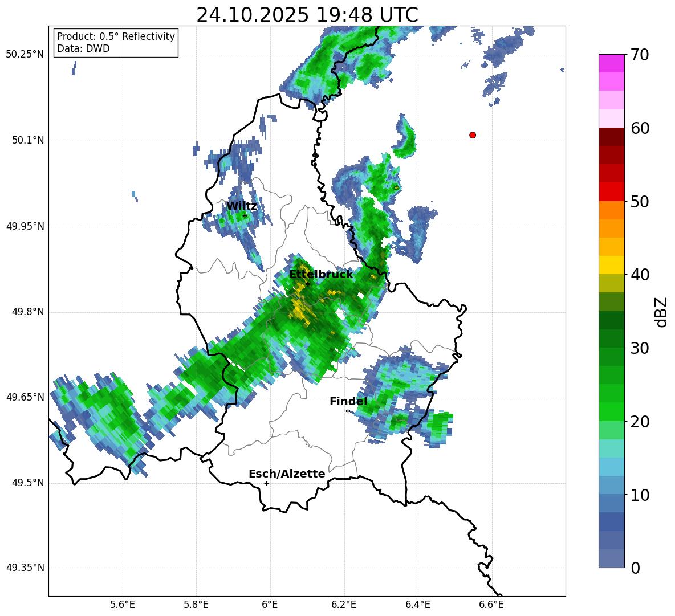This screenshot has height=616, width=675.
Task: Click the 49.8°N latitude label
Action: [x=28, y=312]
